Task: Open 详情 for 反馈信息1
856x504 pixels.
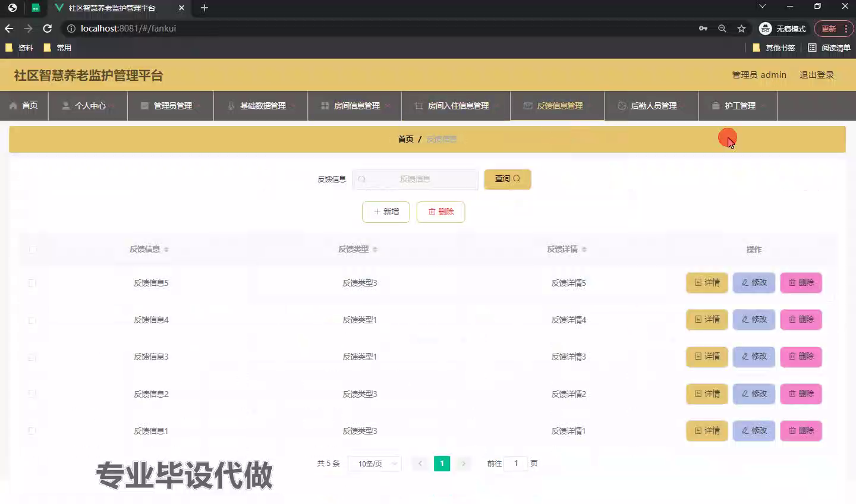Action: pos(707,431)
